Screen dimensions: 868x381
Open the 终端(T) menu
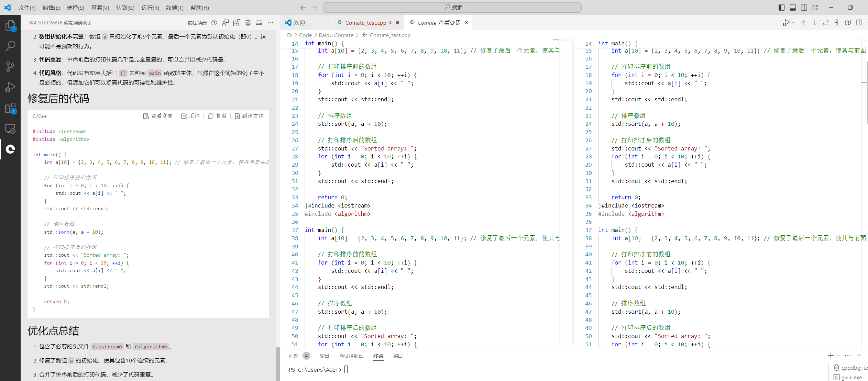click(175, 8)
